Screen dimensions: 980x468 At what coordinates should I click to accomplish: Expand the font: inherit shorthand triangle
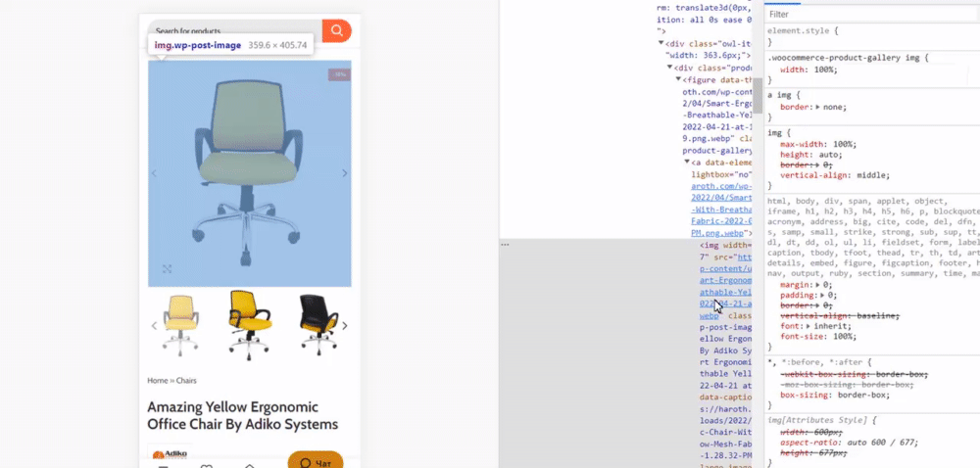[x=808, y=326]
